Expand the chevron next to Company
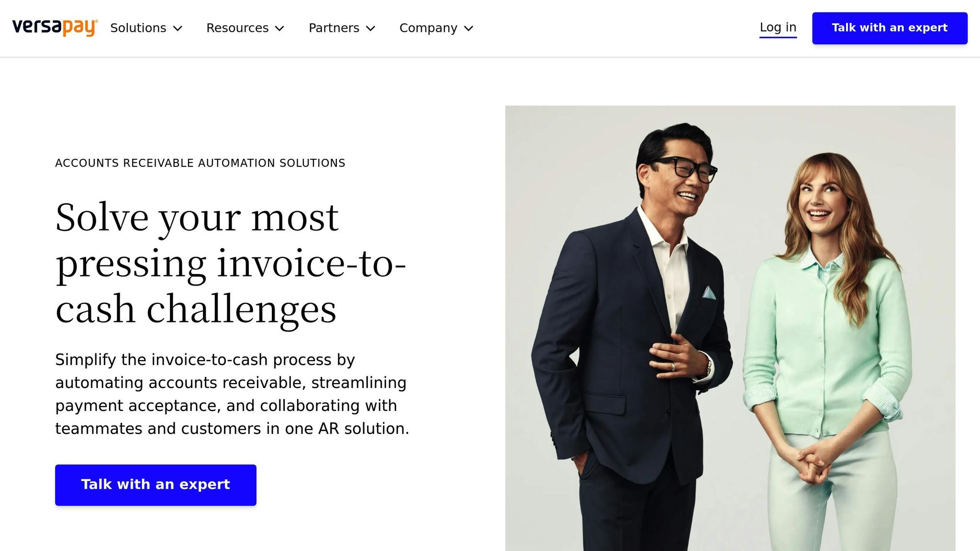This screenshot has width=980, height=551. (x=469, y=29)
